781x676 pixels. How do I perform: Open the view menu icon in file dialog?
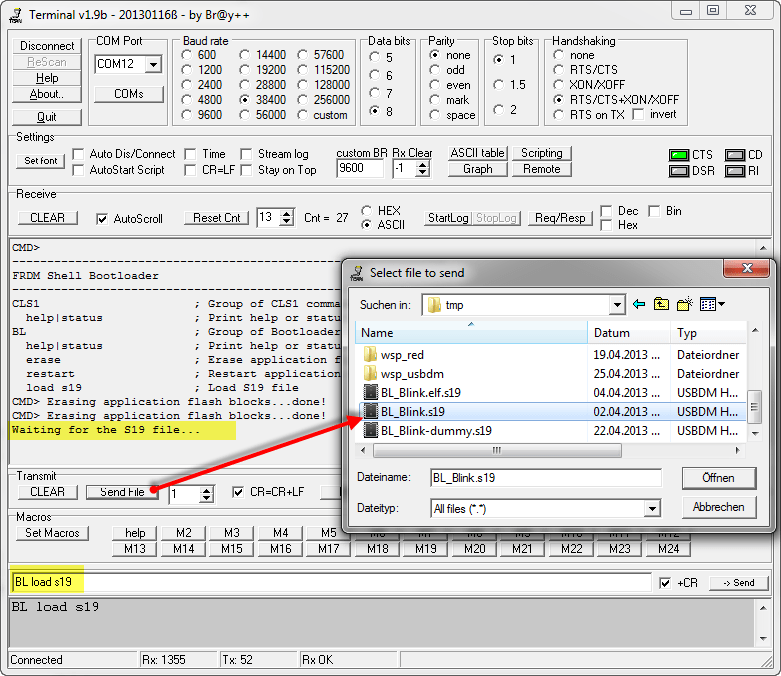(x=712, y=304)
